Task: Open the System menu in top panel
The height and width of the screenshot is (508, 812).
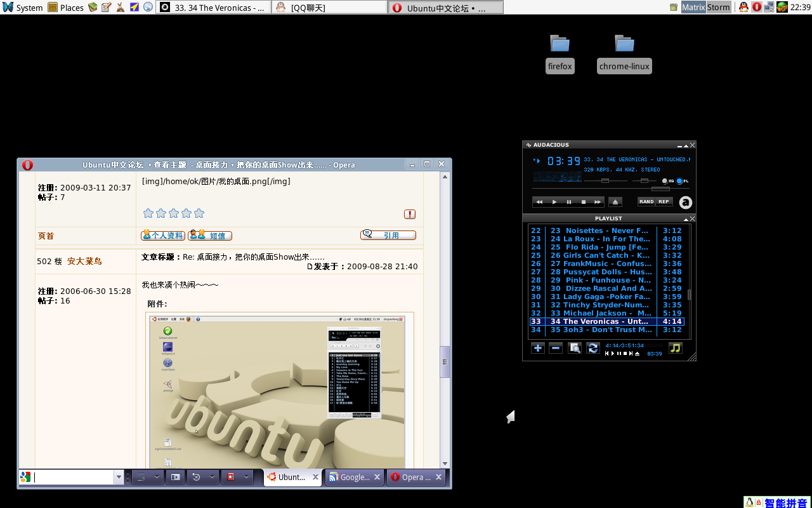Action: coord(23,8)
